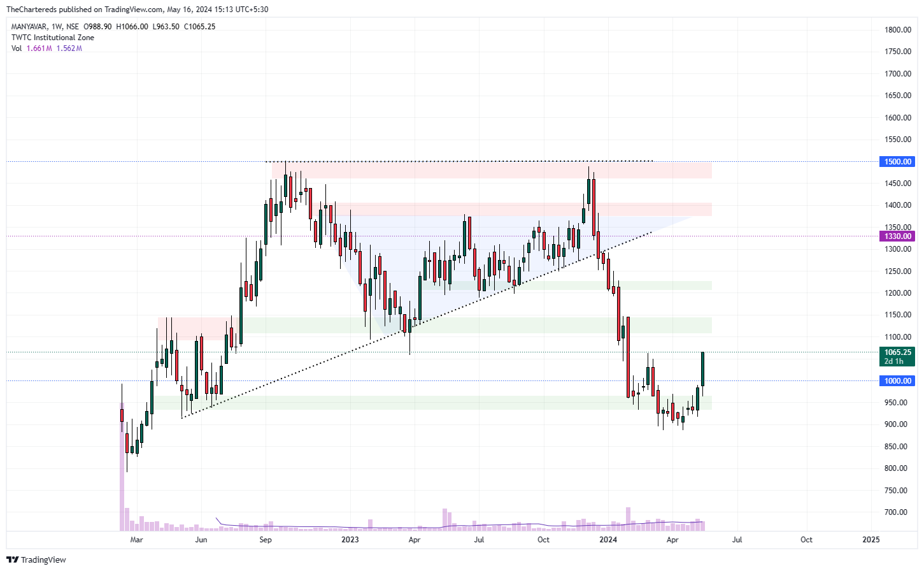The image size is (924, 571).
Task: Click the 1450.00 price axis tick
Action: [x=898, y=184]
